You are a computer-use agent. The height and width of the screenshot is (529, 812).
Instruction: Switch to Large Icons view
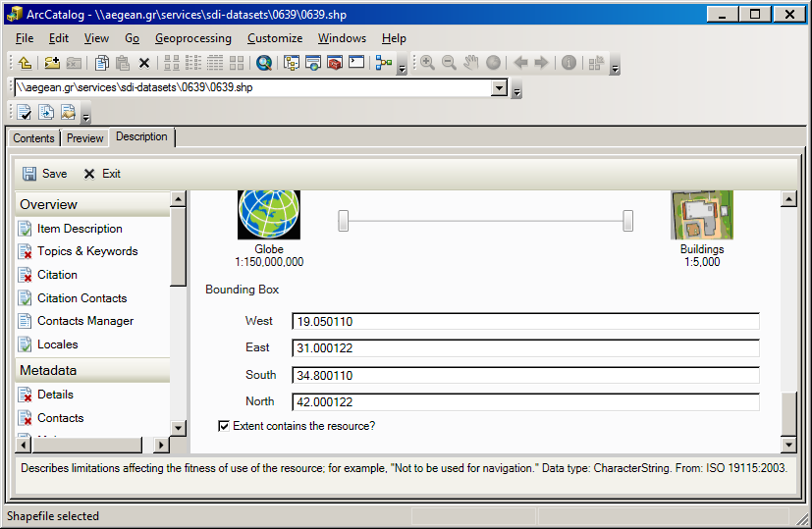point(172,63)
